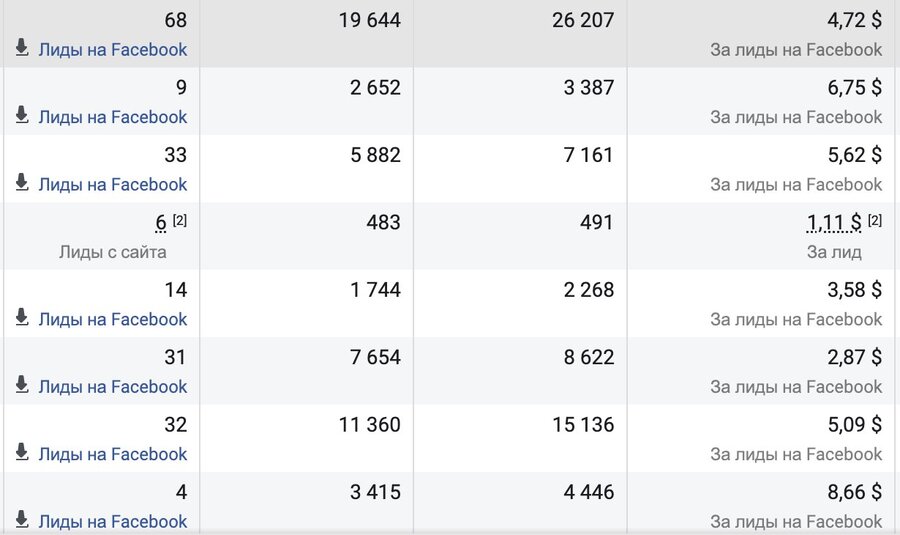Open 'Лиды на Facebook' link under 68
The height and width of the screenshot is (535, 900).
112,50
